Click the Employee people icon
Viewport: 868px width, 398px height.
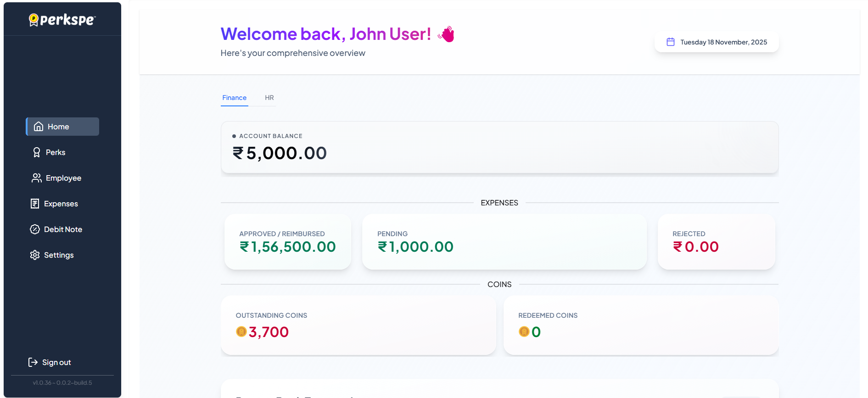coord(36,178)
